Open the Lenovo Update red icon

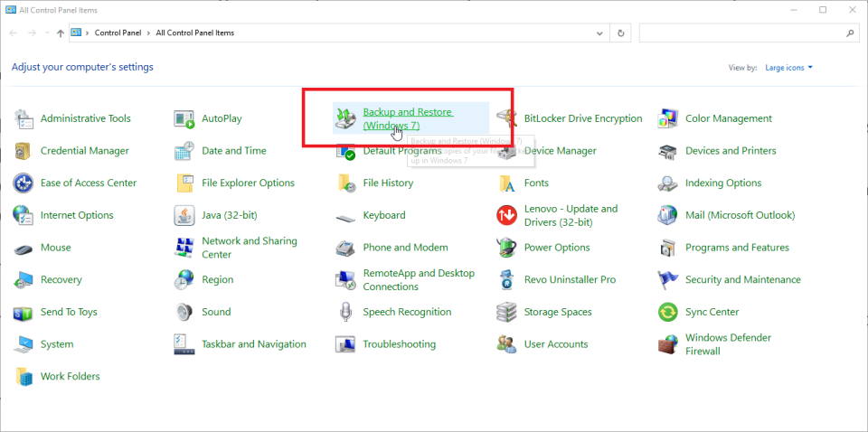tap(507, 215)
